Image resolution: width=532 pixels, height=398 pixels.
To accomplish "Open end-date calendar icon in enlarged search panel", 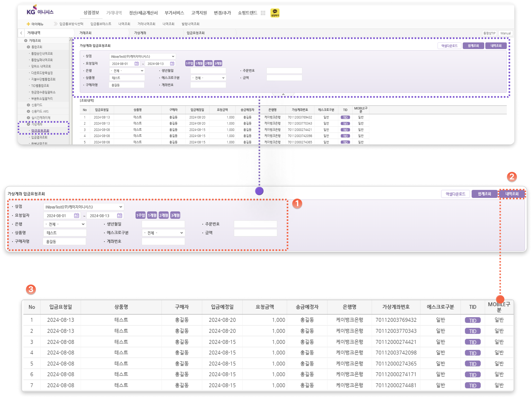I will [x=119, y=215].
